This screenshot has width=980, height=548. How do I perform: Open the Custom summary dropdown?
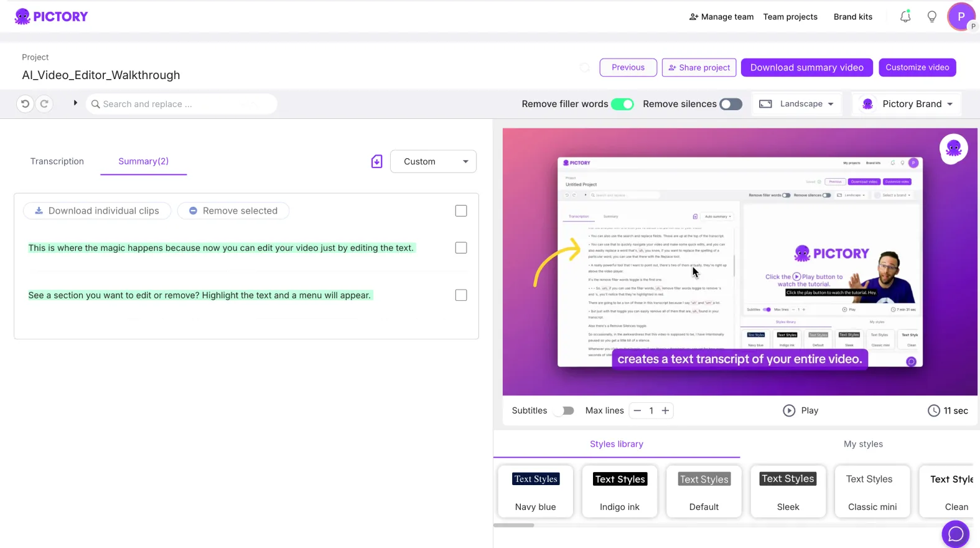433,161
